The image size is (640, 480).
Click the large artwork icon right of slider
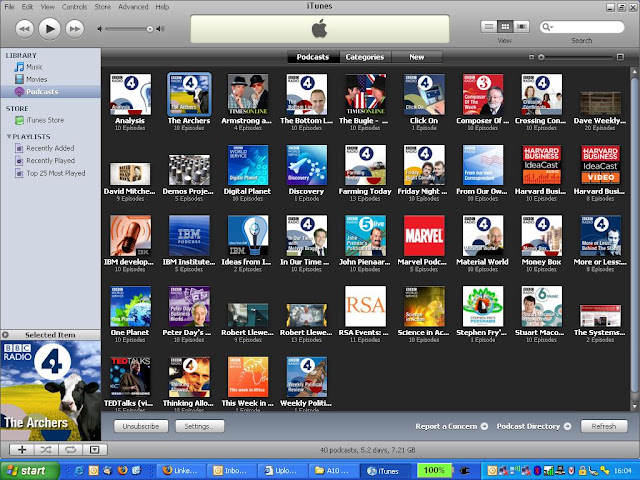[x=620, y=57]
